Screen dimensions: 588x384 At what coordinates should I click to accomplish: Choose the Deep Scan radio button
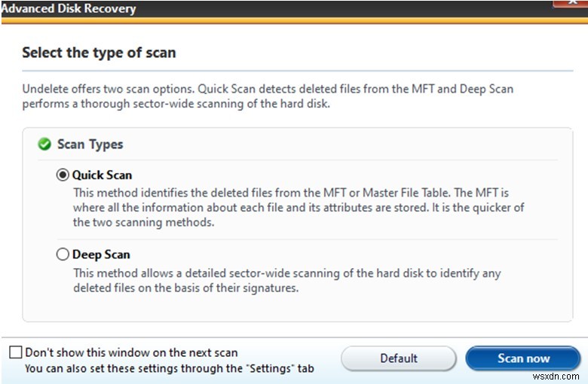pos(63,254)
